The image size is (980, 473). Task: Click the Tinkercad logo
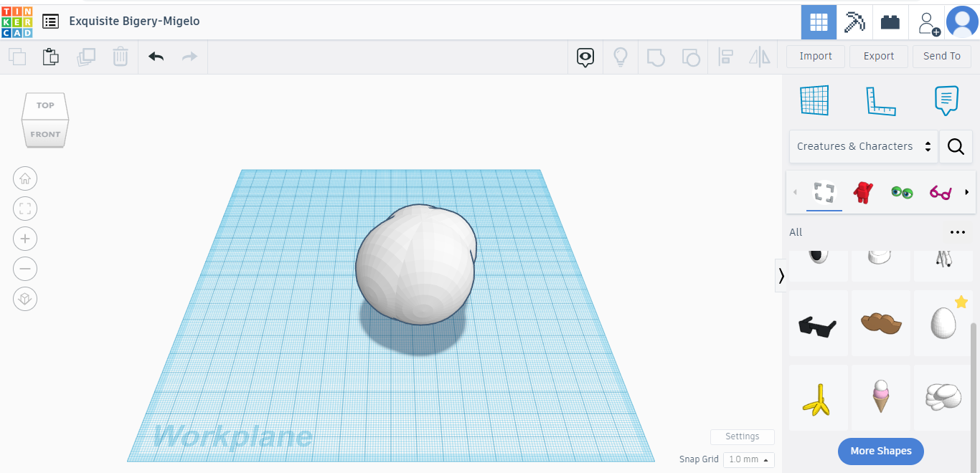[17, 21]
